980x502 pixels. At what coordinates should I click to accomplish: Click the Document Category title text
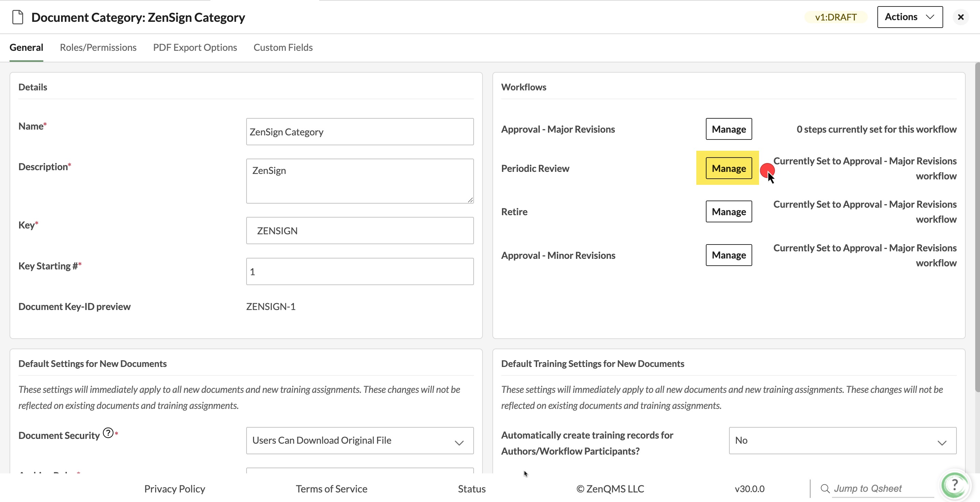click(138, 17)
